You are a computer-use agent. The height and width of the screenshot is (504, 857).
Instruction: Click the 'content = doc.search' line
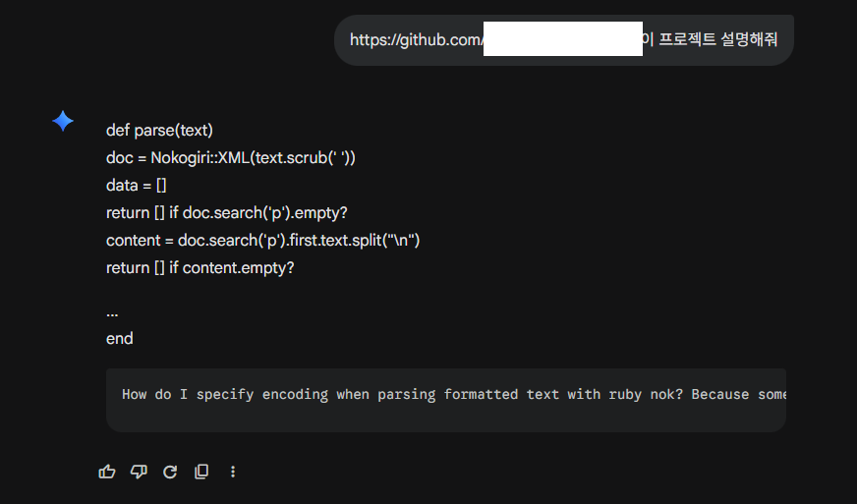tap(263, 240)
